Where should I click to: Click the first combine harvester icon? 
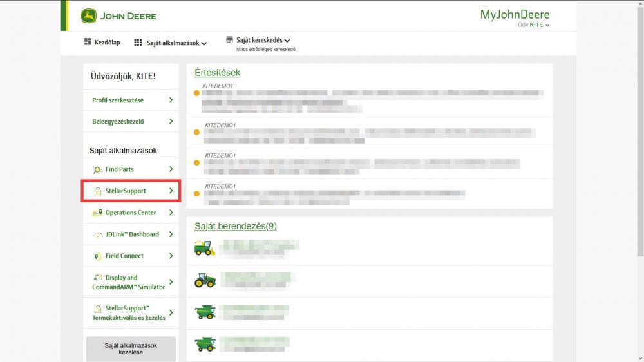[x=205, y=312]
